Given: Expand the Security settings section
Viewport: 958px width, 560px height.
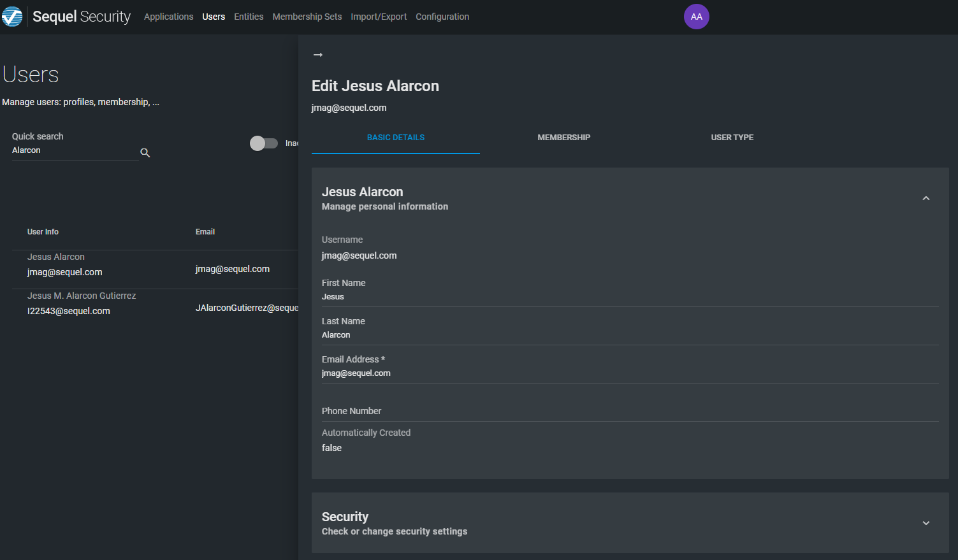Looking at the screenshot, I should coord(925,523).
